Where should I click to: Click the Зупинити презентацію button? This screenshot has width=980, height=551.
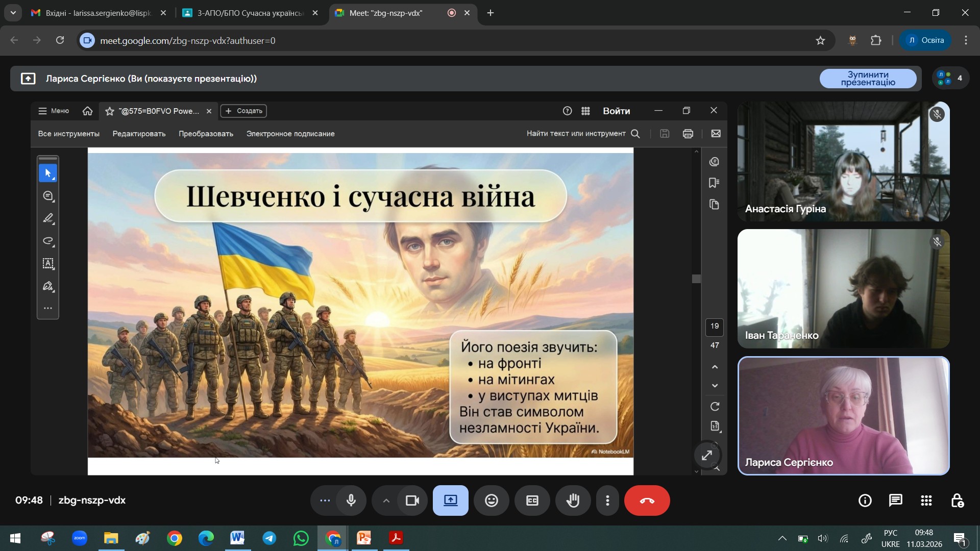(x=868, y=79)
